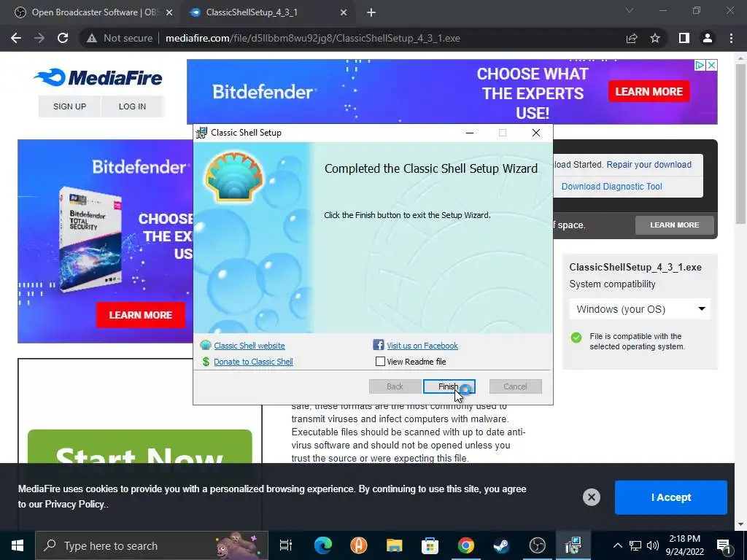The image size is (747, 560).
Task: Click the green Start Now button
Action: 139,446
